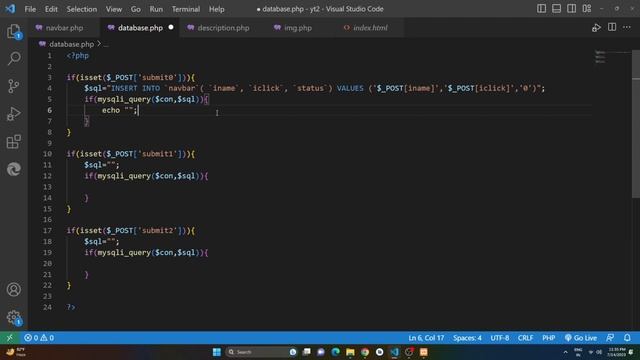Toggle primary side bar layout icon
Screen dimensions: 640x360
541,9
